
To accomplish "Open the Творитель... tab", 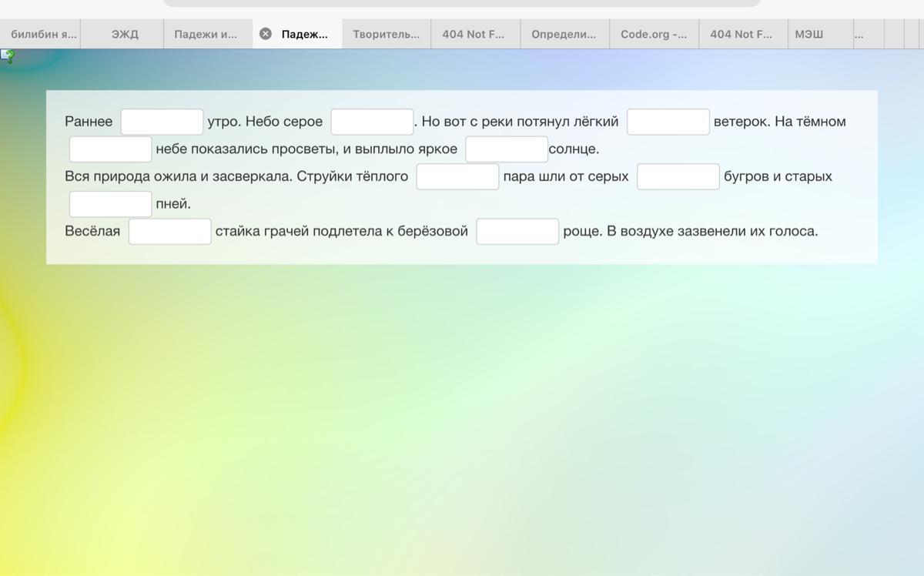I will (387, 34).
